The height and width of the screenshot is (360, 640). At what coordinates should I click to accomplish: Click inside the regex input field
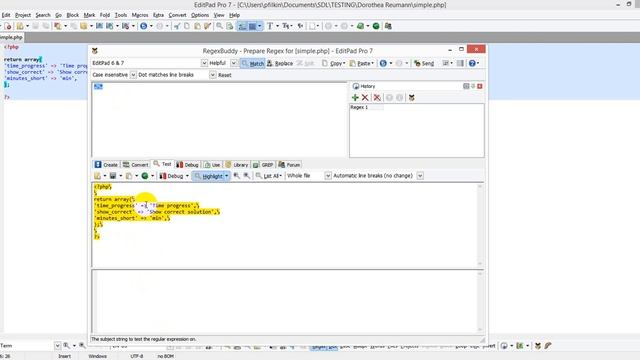tap(219, 120)
